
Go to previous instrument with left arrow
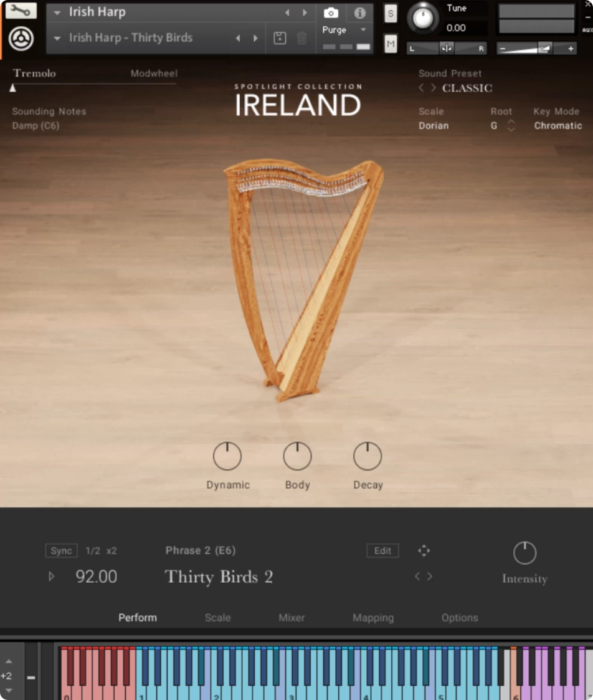click(x=287, y=12)
